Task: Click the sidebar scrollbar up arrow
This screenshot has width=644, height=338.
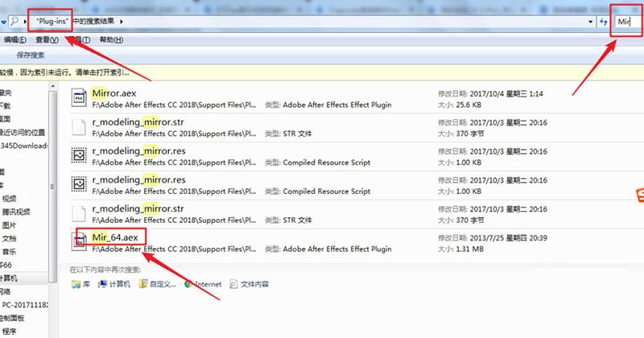Action: pos(52,86)
